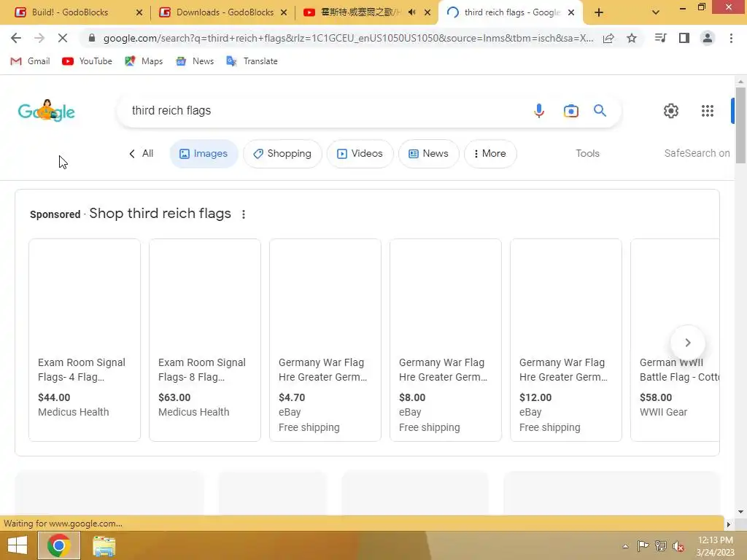747x560 pixels.
Task: Show hidden system tray icons
Action: tap(625, 546)
